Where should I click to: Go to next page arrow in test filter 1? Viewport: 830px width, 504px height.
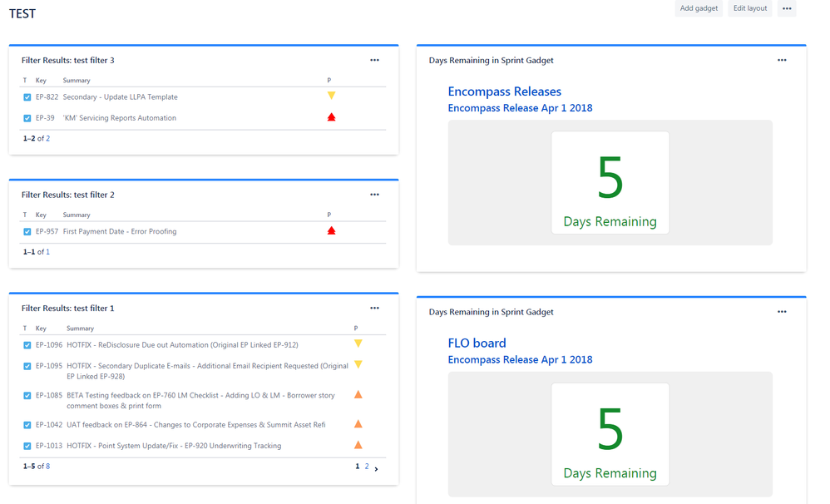[377, 468]
